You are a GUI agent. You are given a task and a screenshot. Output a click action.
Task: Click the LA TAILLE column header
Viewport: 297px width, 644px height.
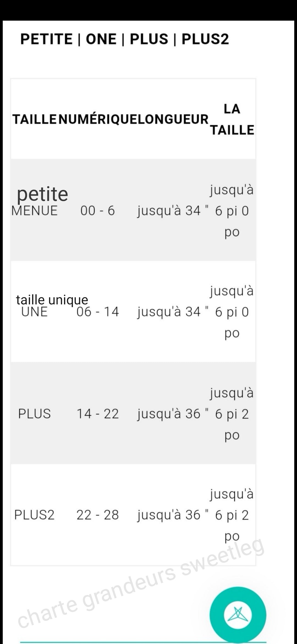point(232,119)
